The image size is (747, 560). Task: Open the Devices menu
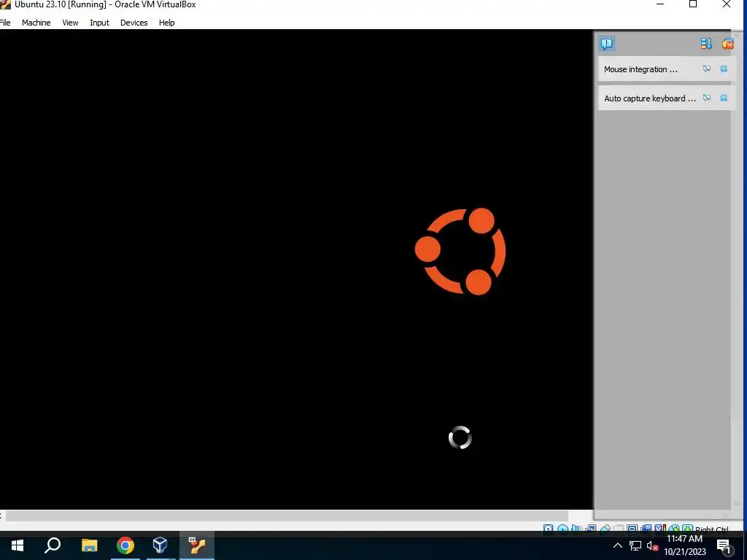point(134,23)
